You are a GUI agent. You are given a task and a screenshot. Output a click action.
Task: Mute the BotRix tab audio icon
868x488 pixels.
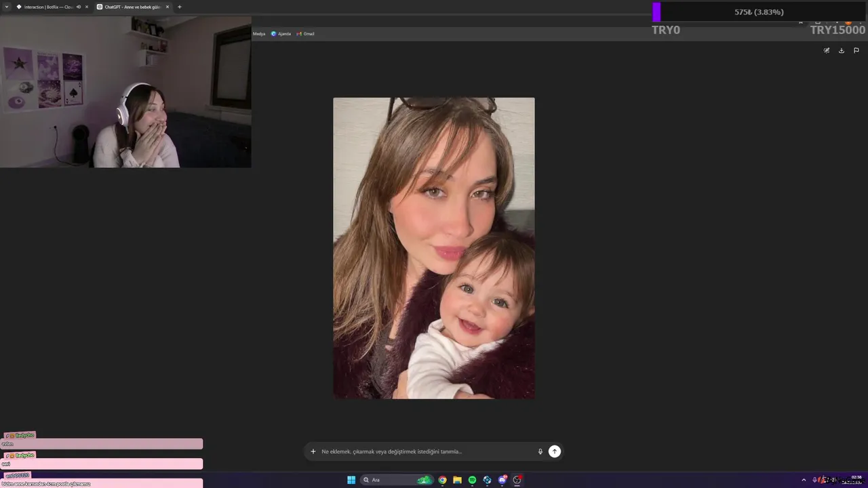click(x=79, y=7)
